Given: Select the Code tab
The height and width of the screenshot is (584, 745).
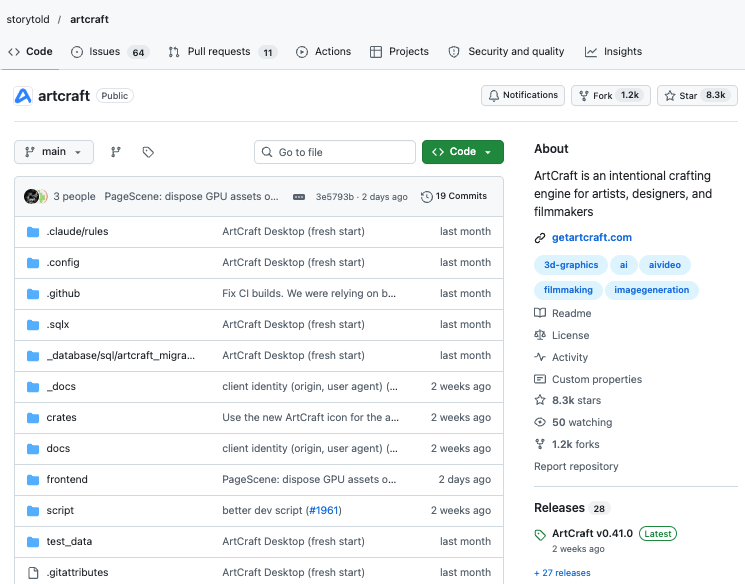Looking at the screenshot, I should click(x=30, y=52).
